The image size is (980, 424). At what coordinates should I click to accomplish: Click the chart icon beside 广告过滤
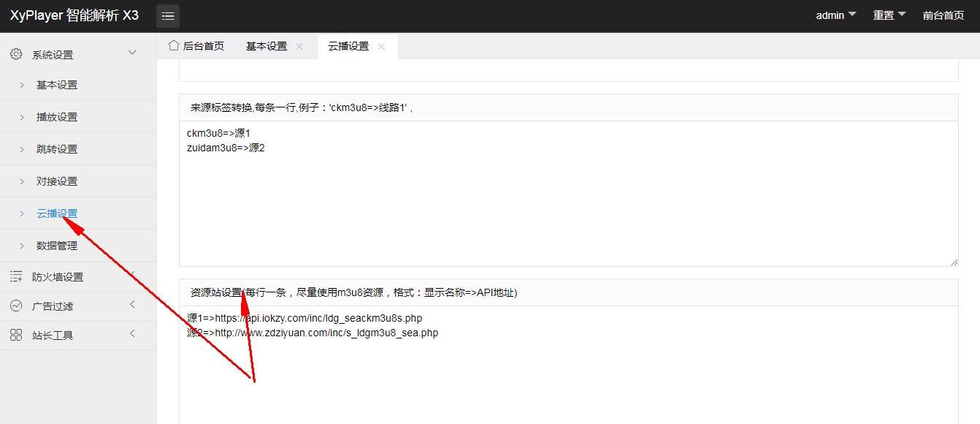click(x=16, y=306)
